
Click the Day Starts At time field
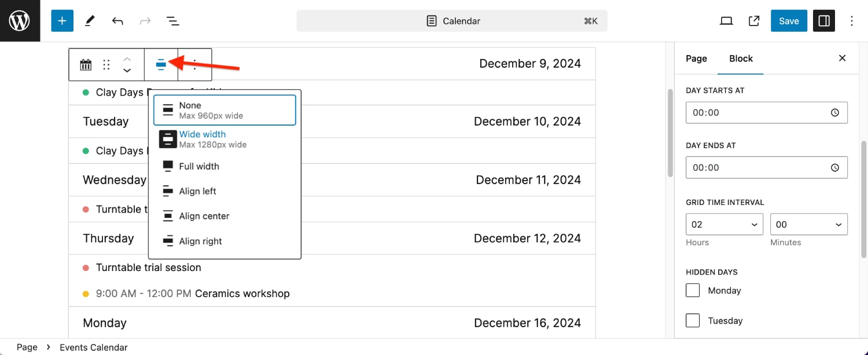(x=767, y=112)
